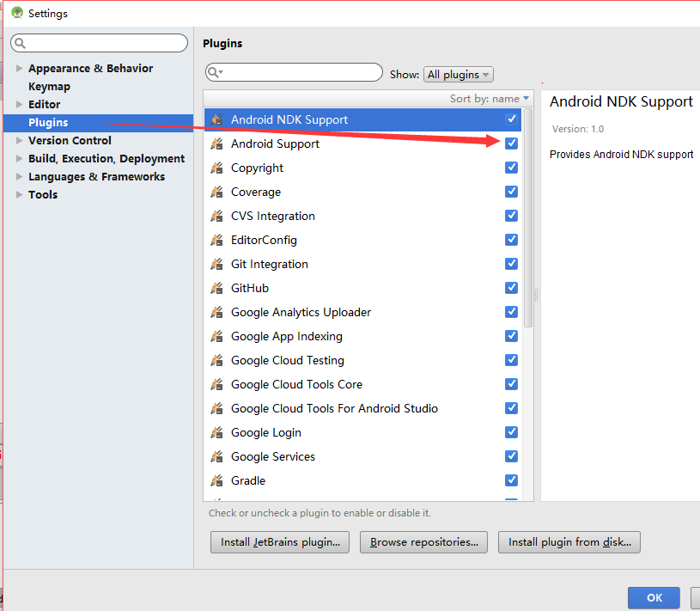
Task: Click the Google Cloud Testing plugin icon
Action: coord(216,360)
